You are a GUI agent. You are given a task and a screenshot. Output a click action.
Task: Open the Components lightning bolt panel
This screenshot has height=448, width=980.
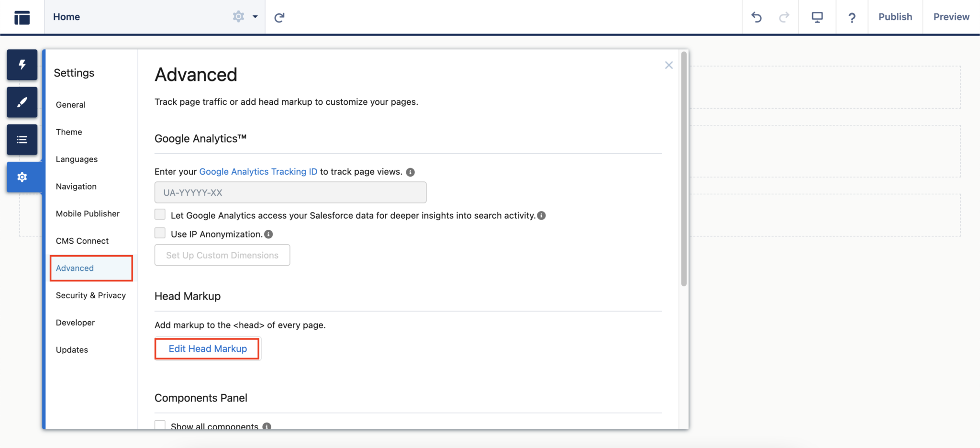tap(22, 65)
